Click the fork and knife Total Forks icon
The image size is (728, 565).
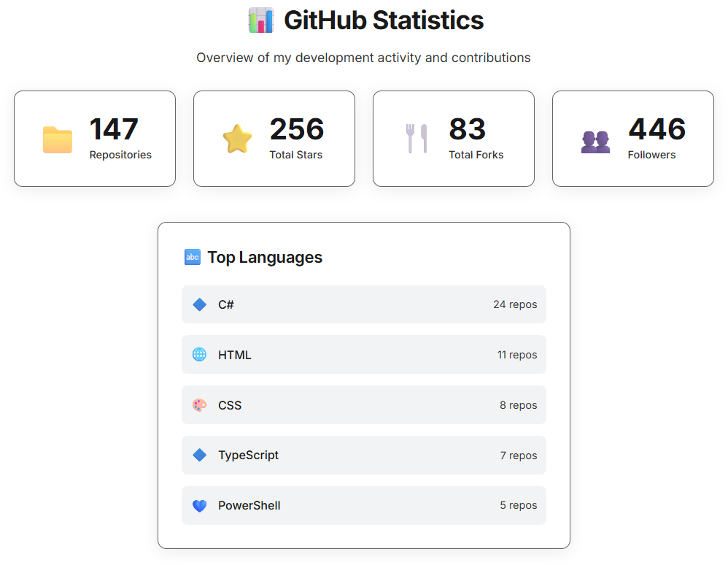coord(417,139)
